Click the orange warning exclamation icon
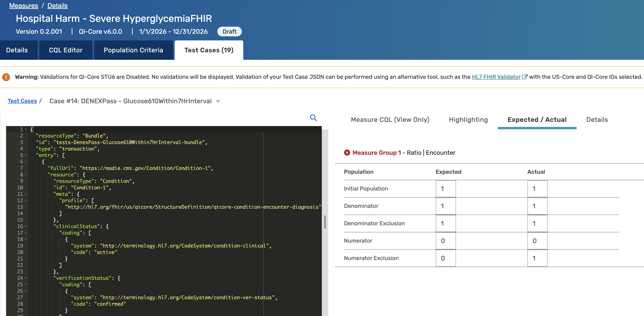 pos(6,77)
